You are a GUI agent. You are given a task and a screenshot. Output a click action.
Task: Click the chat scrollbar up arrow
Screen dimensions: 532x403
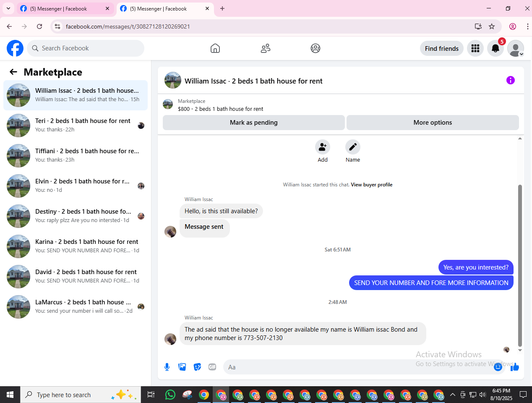[x=520, y=138]
